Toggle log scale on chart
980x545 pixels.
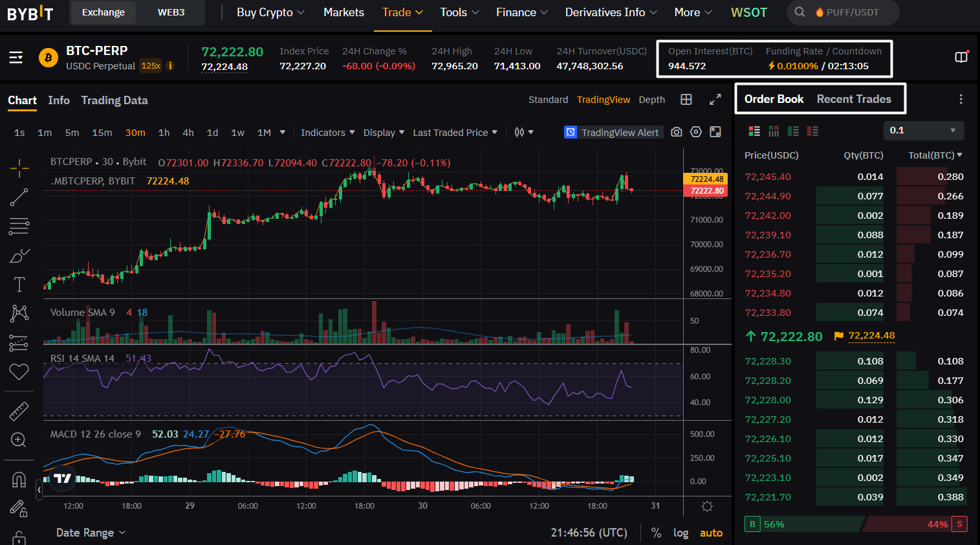pos(681,533)
